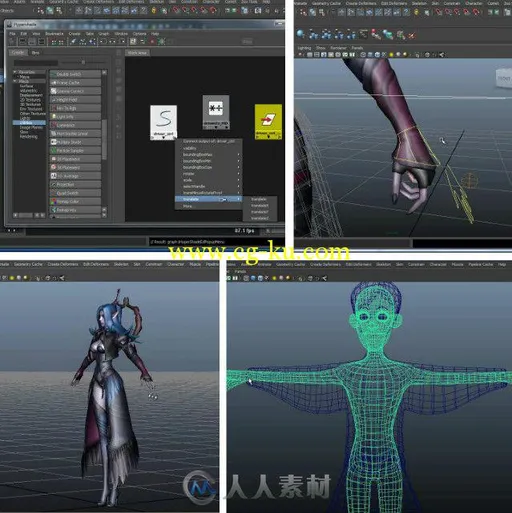Create a Gamma Correct node

tap(75, 91)
